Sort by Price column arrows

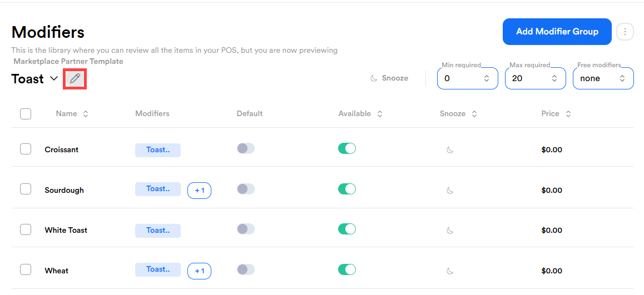568,114
